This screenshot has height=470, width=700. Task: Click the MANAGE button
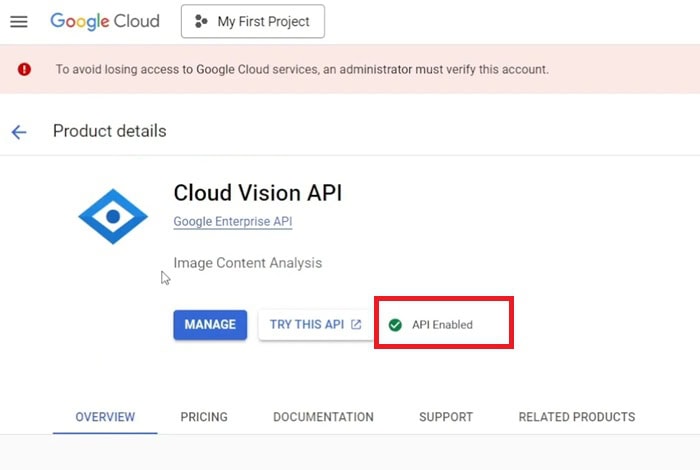210,324
